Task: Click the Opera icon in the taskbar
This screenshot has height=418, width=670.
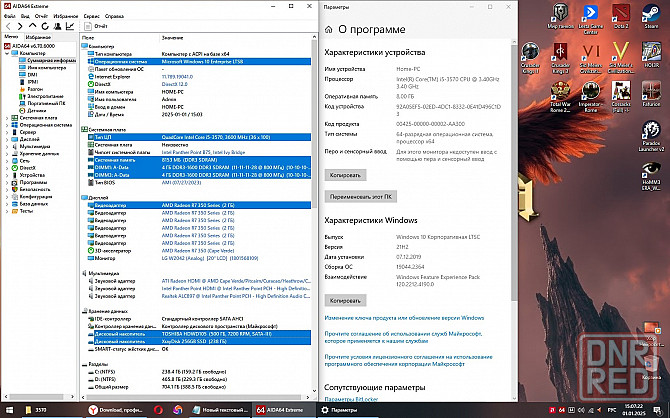Action: pyautogui.click(x=158, y=410)
